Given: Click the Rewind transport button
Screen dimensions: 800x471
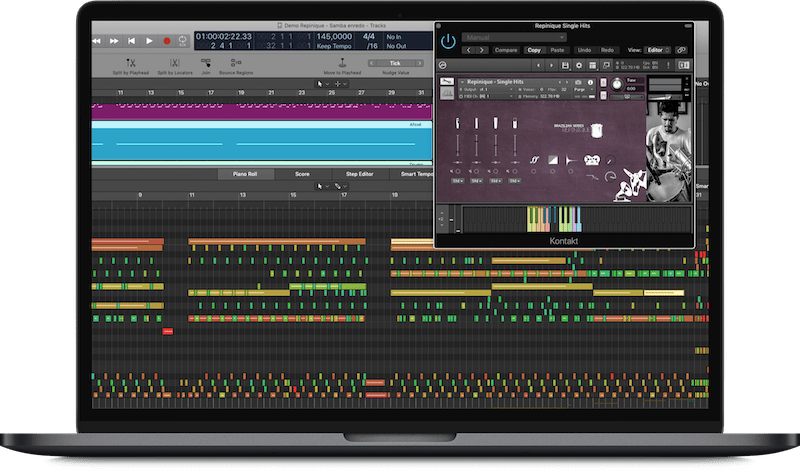Looking at the screenshot, I should click(96, 41).
